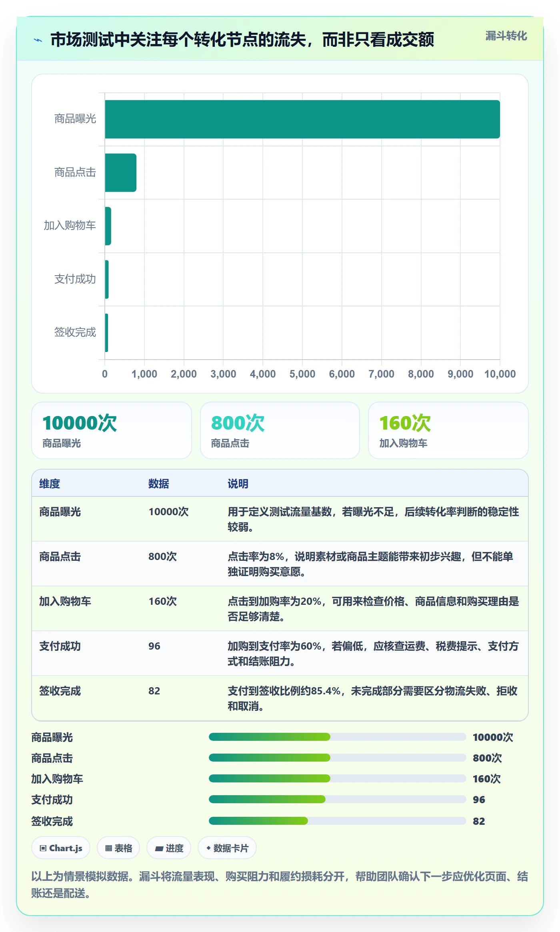
Task: Select the Chart.js chip
Action: click(x=61, y=848)
